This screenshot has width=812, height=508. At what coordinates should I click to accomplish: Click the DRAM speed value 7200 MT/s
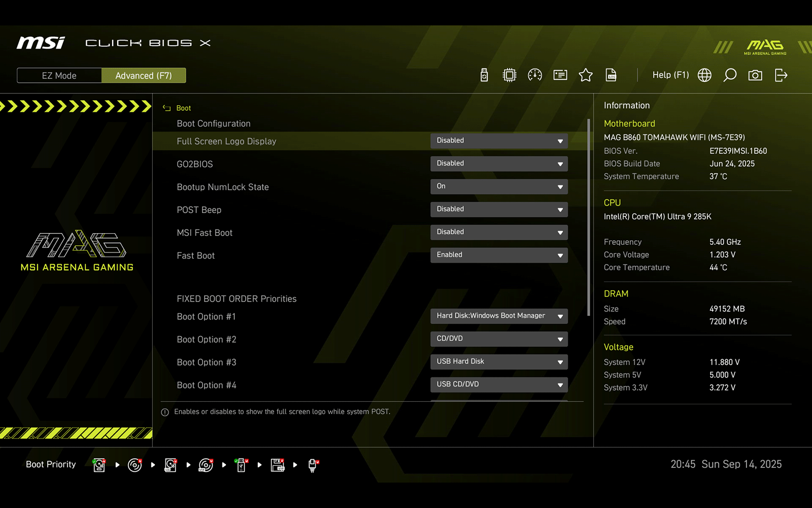(x=728, y=322)
